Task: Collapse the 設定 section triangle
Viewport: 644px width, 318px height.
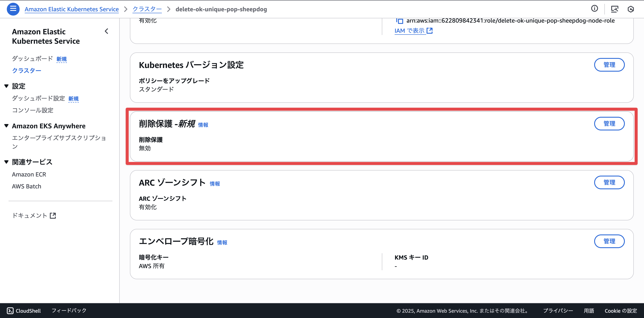Action: pyautogui.click(x=7, y=86)
